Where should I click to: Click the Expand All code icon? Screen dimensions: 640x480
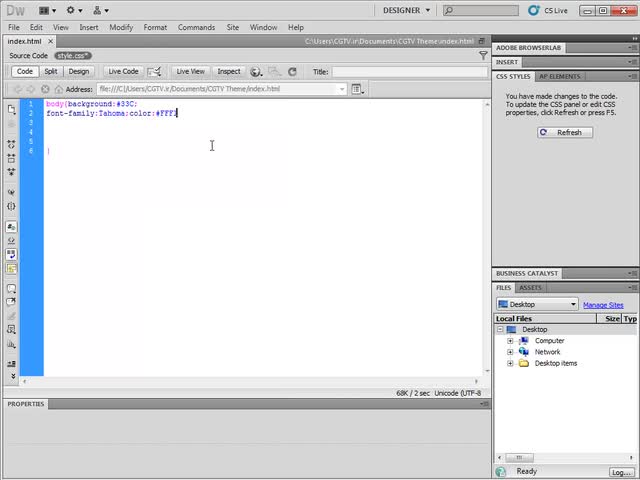click(x=11, y=172)
